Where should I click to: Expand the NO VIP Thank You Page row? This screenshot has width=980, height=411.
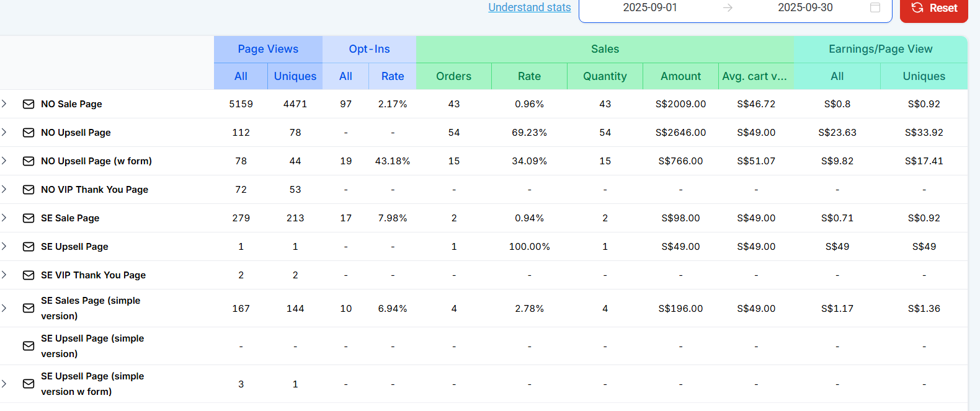tap(4, 189)
